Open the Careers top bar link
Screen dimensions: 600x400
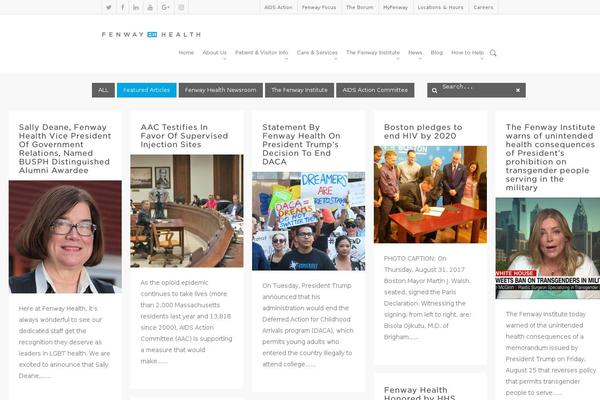[483, 7]
